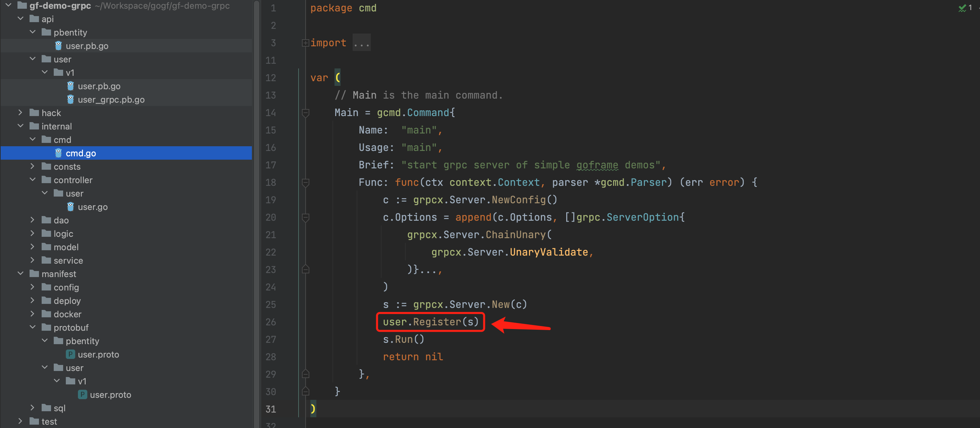Select the docker folder in manifest
This screenshot has height=428, width=980.
click(67, 314)
